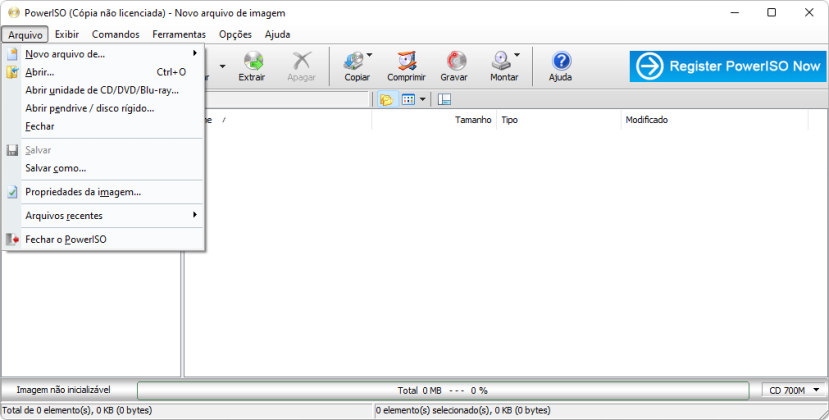Open the CD 700M media size dropdown
Viewport: 829px width, 420px height.
(794, 390)
